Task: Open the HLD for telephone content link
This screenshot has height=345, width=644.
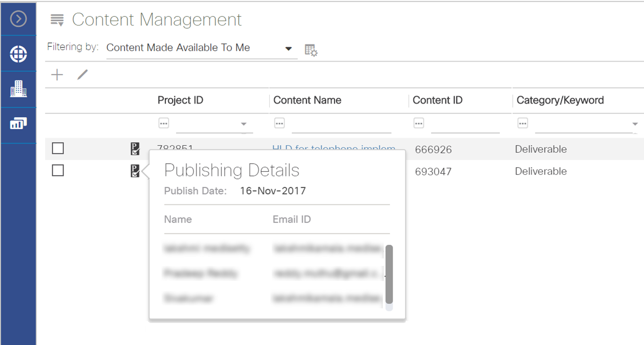Action: (x=334, y=148)
